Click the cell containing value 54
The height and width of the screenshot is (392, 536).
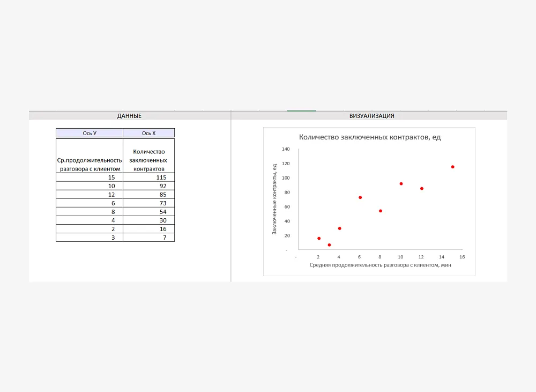point(148,212)
